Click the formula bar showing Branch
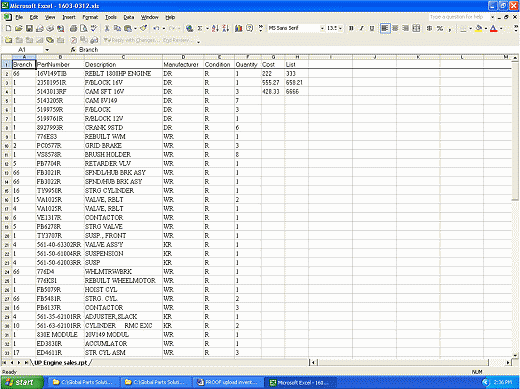520x389 pixels. (297, 50)
